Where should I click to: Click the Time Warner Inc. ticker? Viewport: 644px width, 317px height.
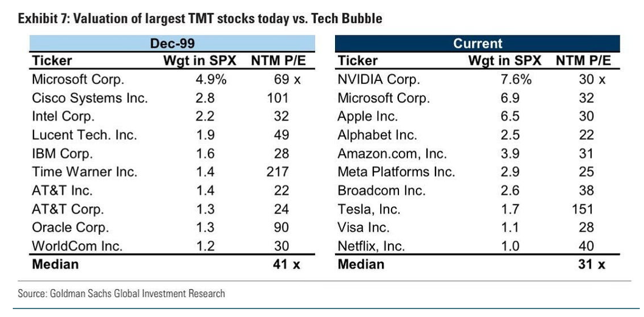click(84, 172)
